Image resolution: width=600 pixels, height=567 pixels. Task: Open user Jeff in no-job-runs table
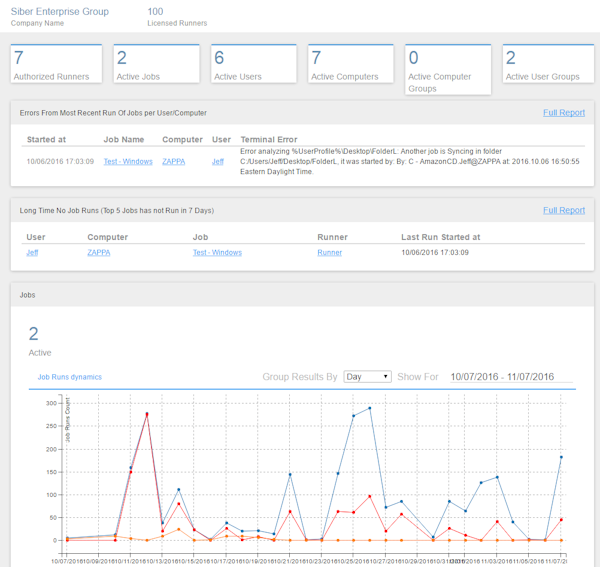(32, 253)
